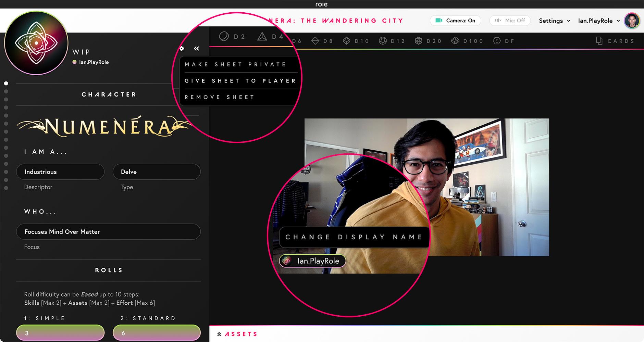
Task: Roll a D12 die
Action: [392, 41]
